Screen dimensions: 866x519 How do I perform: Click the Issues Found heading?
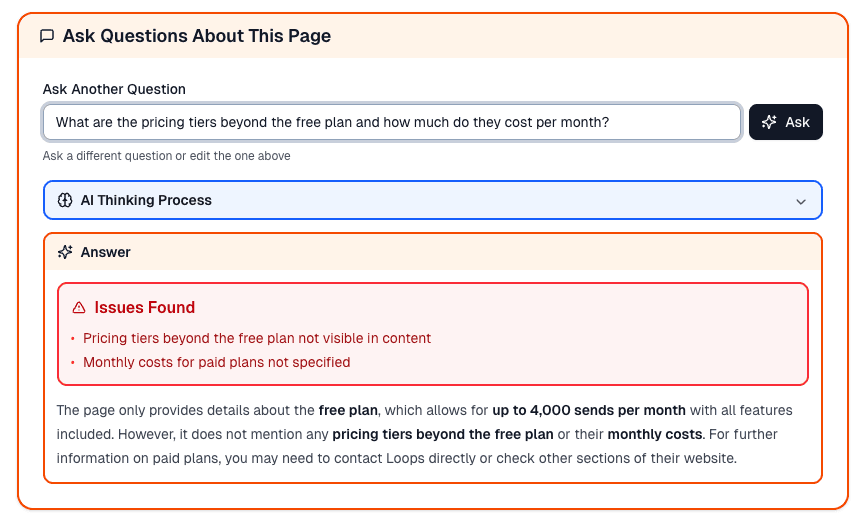145,308
